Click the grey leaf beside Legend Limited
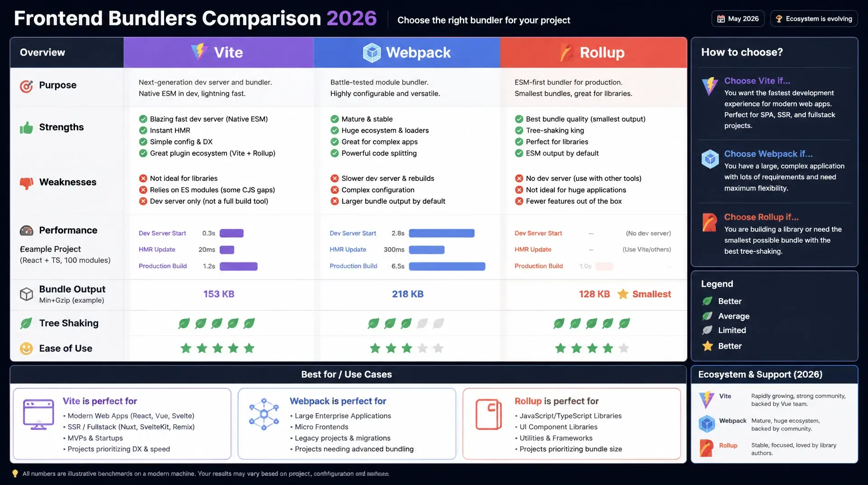This screenshot has height=485, width=868. tap(707, 330)
